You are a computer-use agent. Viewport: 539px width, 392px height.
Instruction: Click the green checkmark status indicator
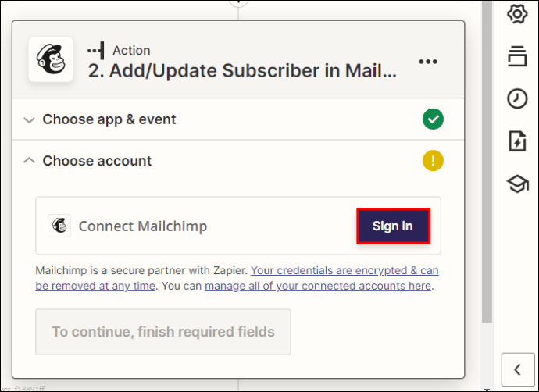(433, 119)
